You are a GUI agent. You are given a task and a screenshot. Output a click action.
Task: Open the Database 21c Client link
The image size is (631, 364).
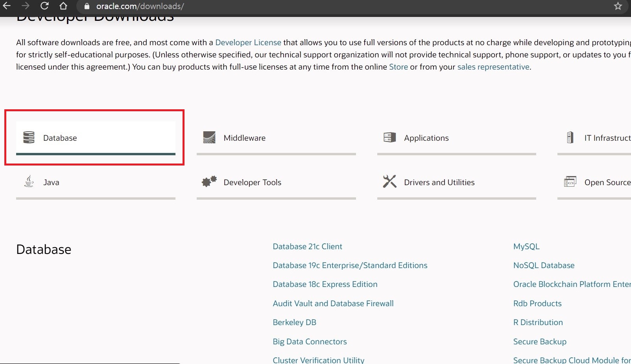pyautogui.click(x=307, y=246)
